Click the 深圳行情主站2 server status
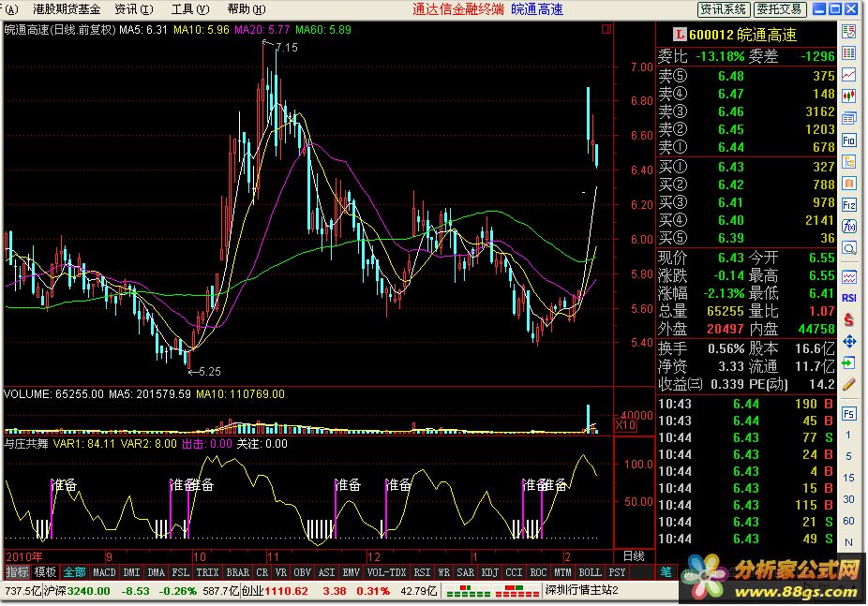The image size is (868, 606). [x=581, y=590]
